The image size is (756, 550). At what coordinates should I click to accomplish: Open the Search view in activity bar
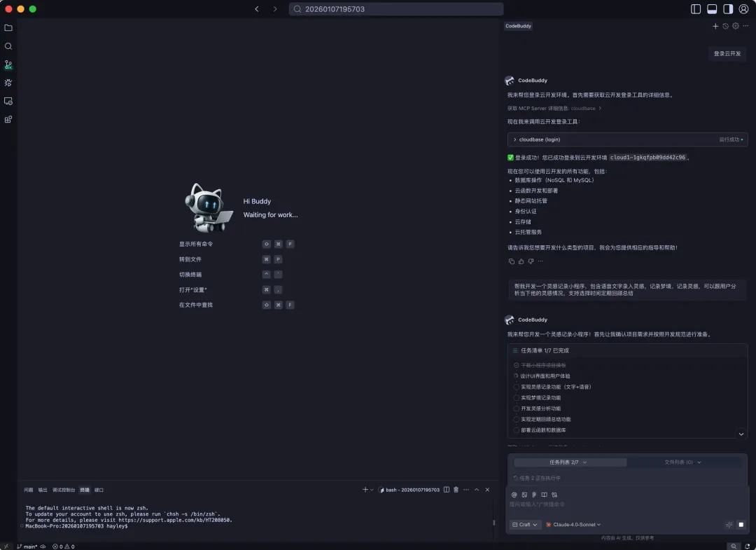pos(8,46)
